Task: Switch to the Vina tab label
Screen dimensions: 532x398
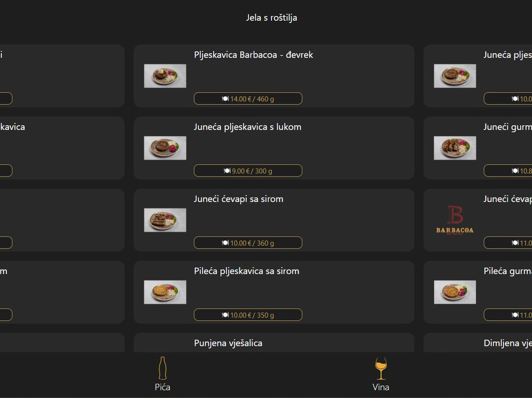Action: pyautogui.click(x=381, y=387)
